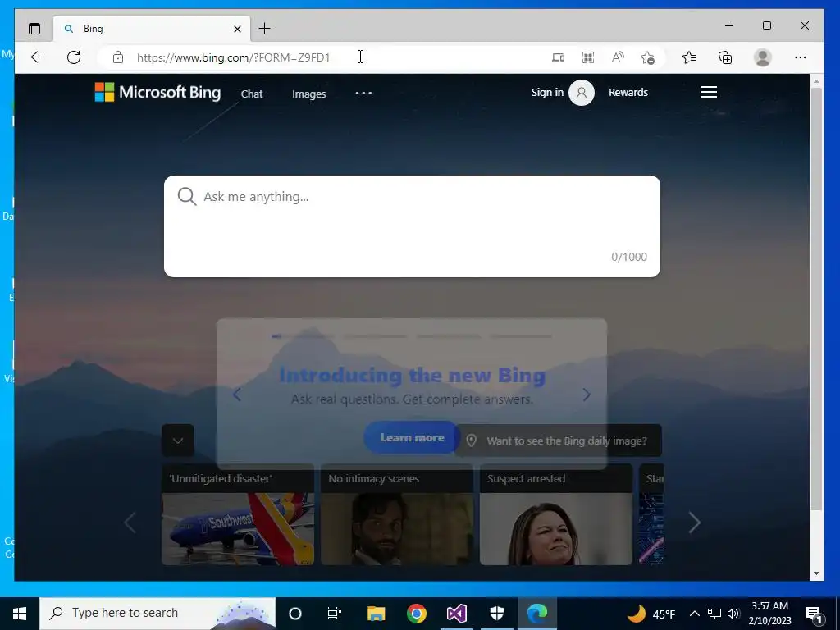Image resolution: width=840 pixels, height=630 pixels.
Task: Open the Bing hamburger menu
Action: tap(709, 92)
